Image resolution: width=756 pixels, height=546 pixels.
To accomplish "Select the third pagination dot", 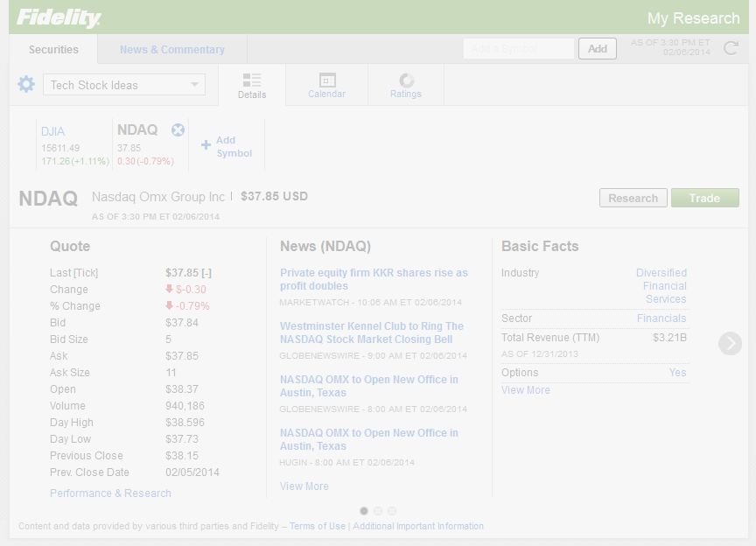I will [392, 511].
